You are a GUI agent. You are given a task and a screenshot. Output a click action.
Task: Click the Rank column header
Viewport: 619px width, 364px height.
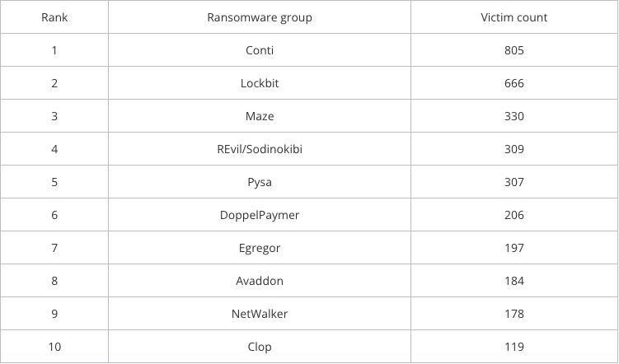coord(54,17)
